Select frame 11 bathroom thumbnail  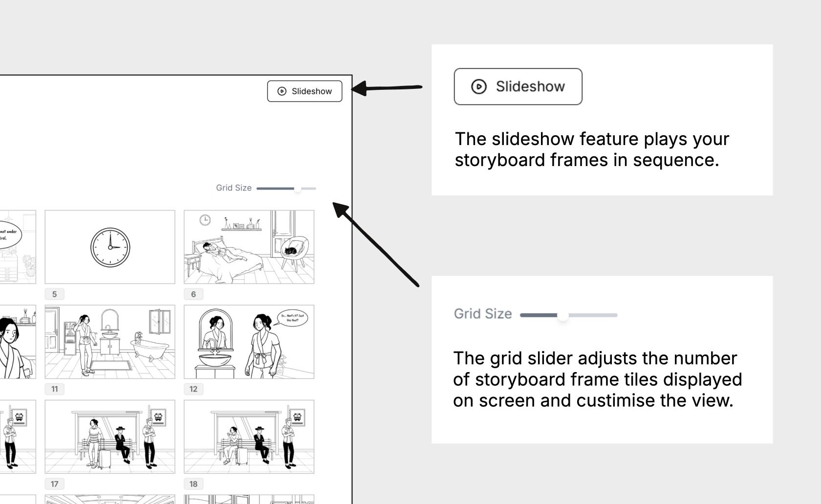[x=110, y=342]
